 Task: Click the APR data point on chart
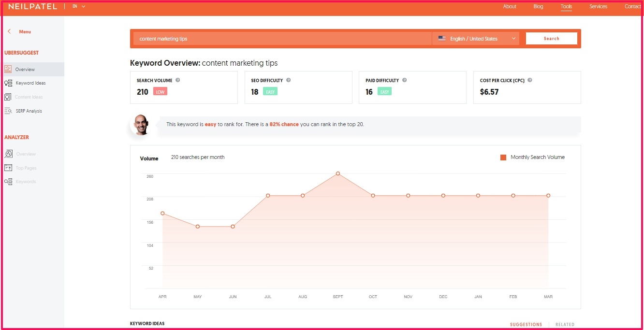click(x=162, y=213)
